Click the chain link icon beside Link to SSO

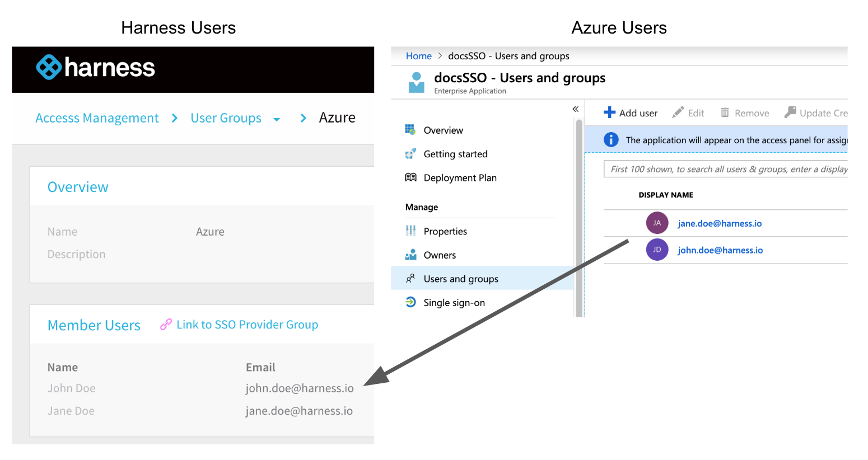(166, 325)
